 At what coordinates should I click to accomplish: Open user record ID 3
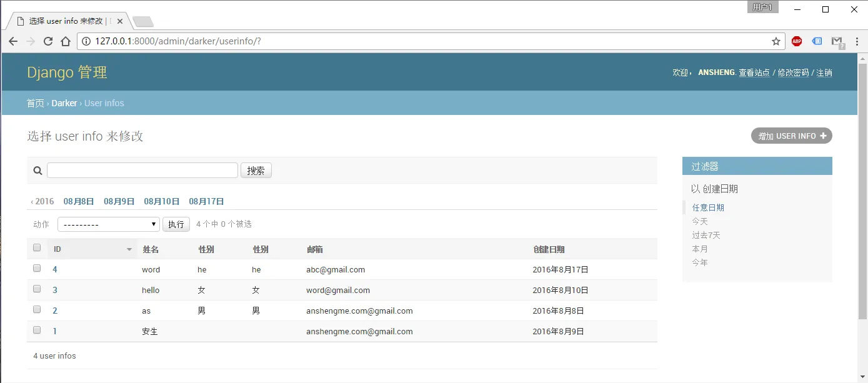pos(55,290)
